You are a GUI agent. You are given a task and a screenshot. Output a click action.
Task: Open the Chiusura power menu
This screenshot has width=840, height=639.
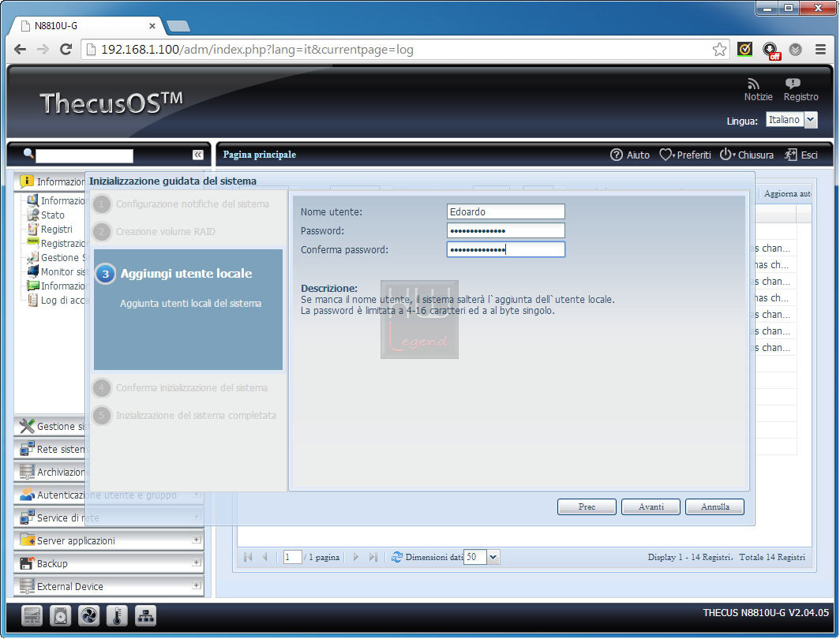click(746, 155)
